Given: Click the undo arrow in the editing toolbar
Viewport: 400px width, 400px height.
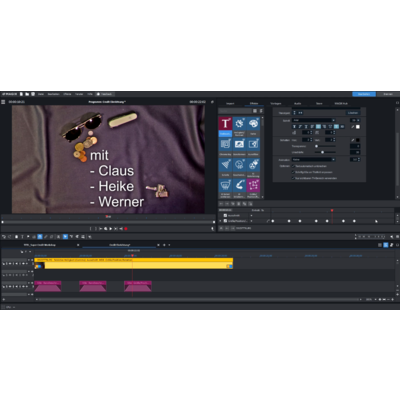Looking at the screenshot, I should click(4, 237).
